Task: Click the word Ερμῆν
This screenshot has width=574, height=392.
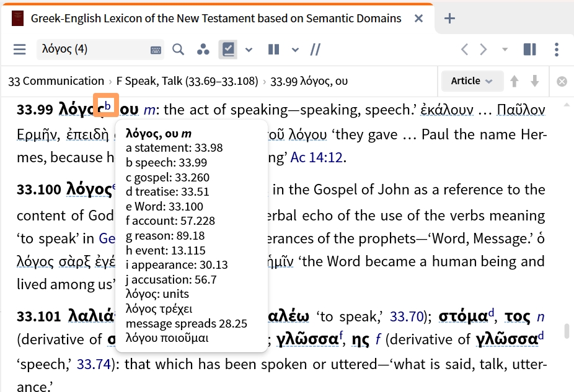Action: 37,134
